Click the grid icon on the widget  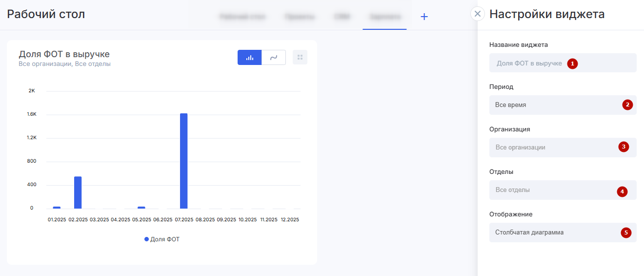coord(300,58)
